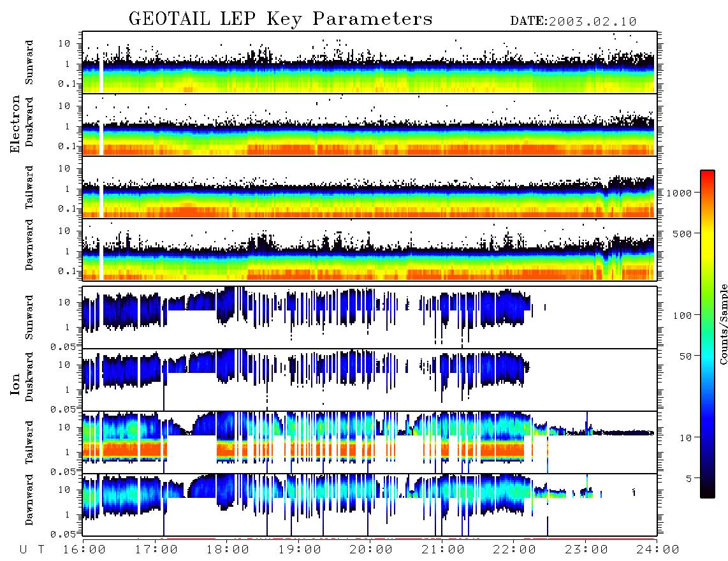Click the title "GEOTAIL LEP Key Parameters"
728x561 pixels.
[280, 19]
